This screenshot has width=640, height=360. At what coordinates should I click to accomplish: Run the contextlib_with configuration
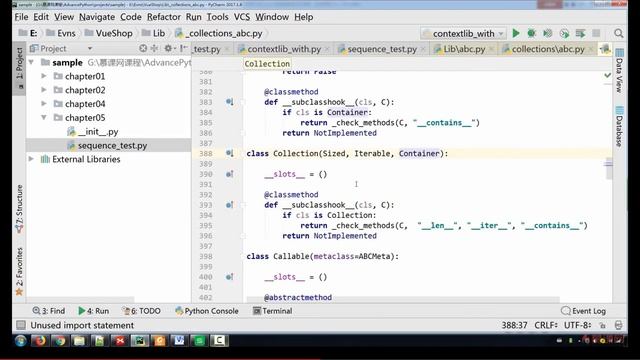[x=516, y=33]
